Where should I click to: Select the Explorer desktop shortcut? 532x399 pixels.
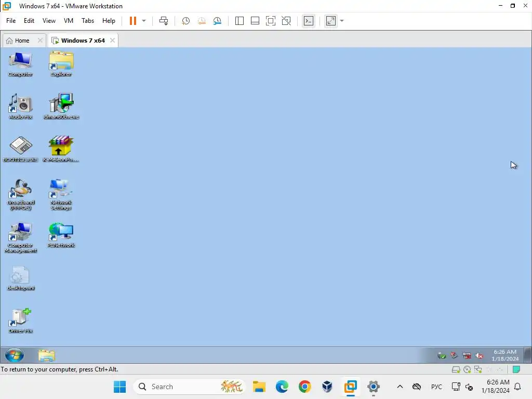click(61, 64)
